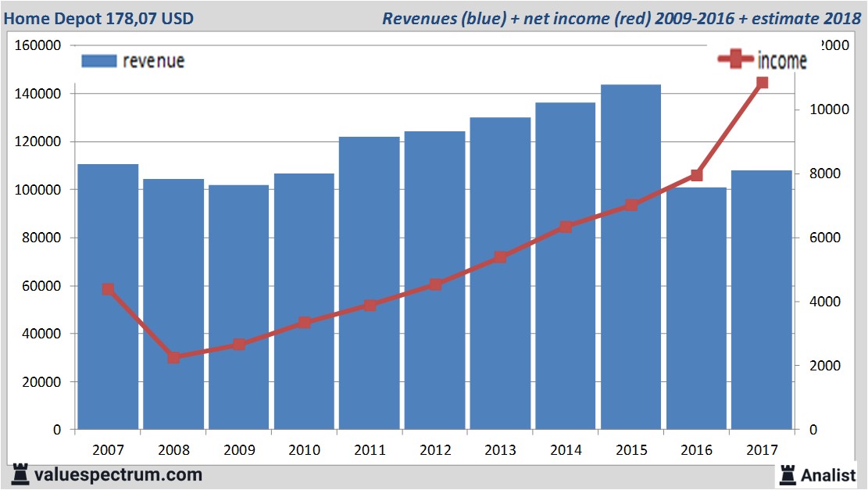Screen dimensions: 868x490
Task: Click the Analist logo text
Action: coord(828,475)
